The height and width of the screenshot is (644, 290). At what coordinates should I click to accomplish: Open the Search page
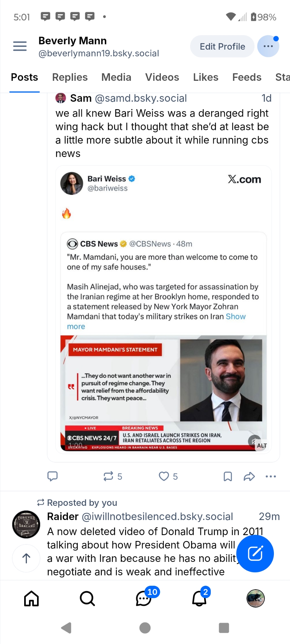click(87, 599)
